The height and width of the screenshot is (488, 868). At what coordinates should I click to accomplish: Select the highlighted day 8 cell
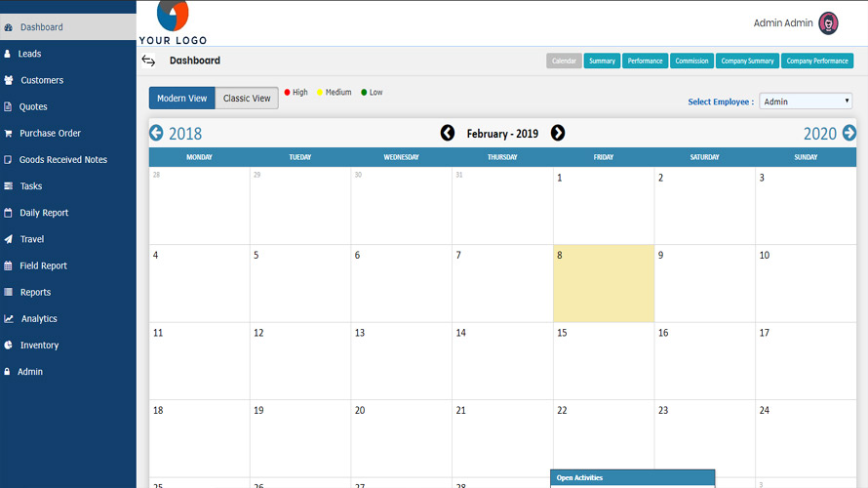click(604, 284)
